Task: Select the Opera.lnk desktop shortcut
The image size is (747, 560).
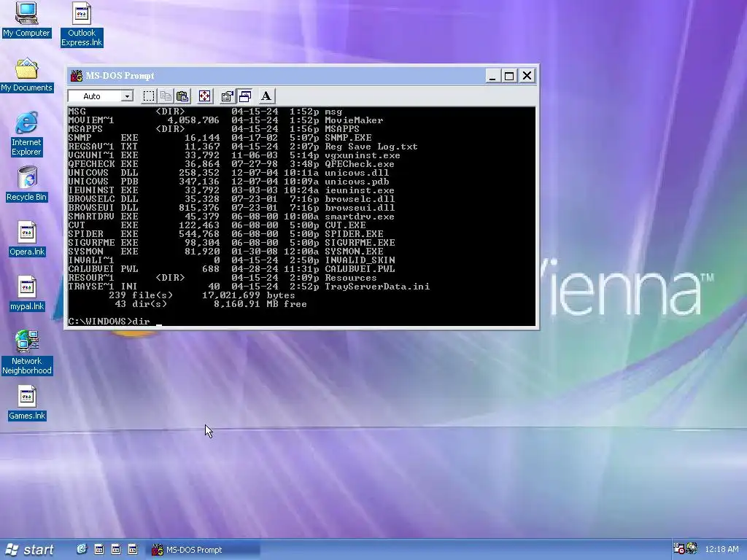Action: point(27,238)
